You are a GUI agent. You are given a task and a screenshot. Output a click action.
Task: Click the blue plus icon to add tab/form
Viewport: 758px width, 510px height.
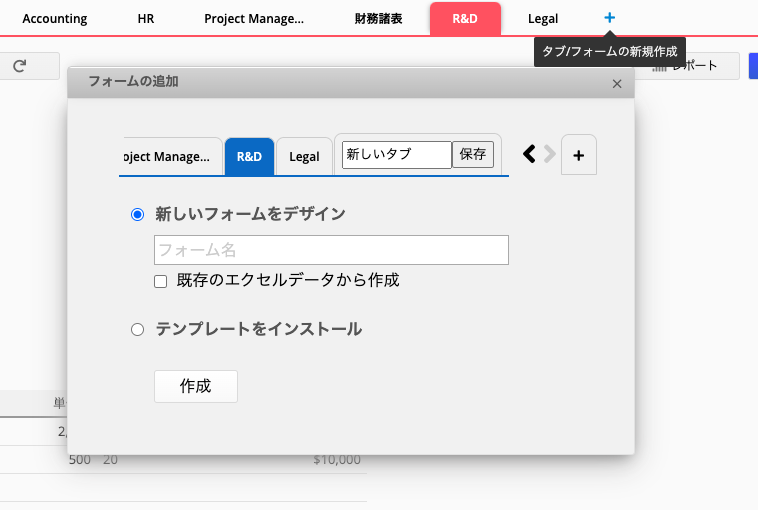point(610,18)
